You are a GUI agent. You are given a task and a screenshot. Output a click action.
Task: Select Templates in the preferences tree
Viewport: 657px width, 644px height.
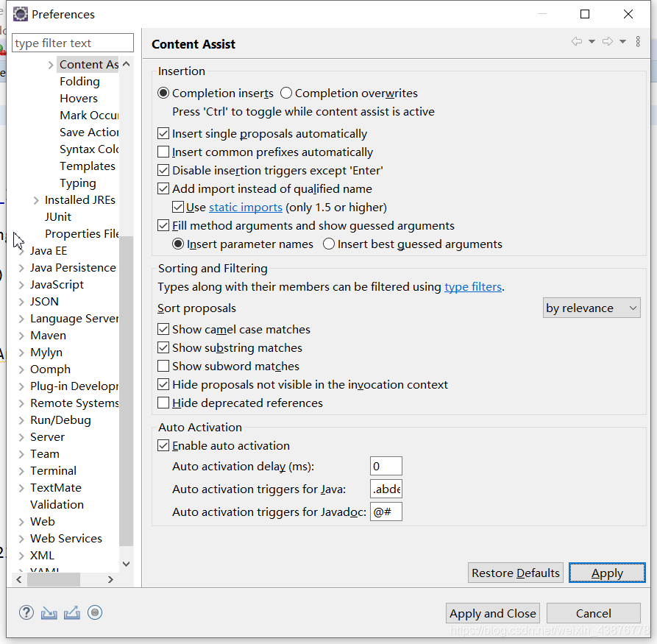pyautogui.click(x=87, y=166)
